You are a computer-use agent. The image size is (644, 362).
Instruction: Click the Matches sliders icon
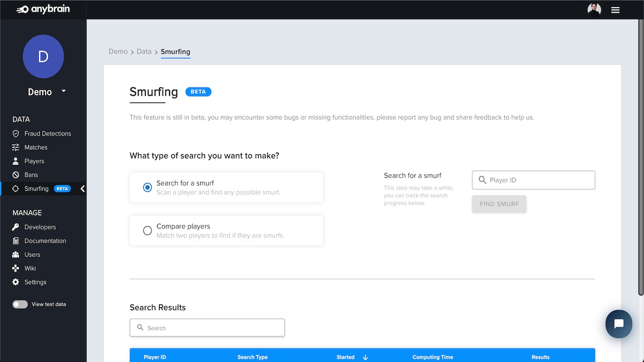tap(16, 147)
